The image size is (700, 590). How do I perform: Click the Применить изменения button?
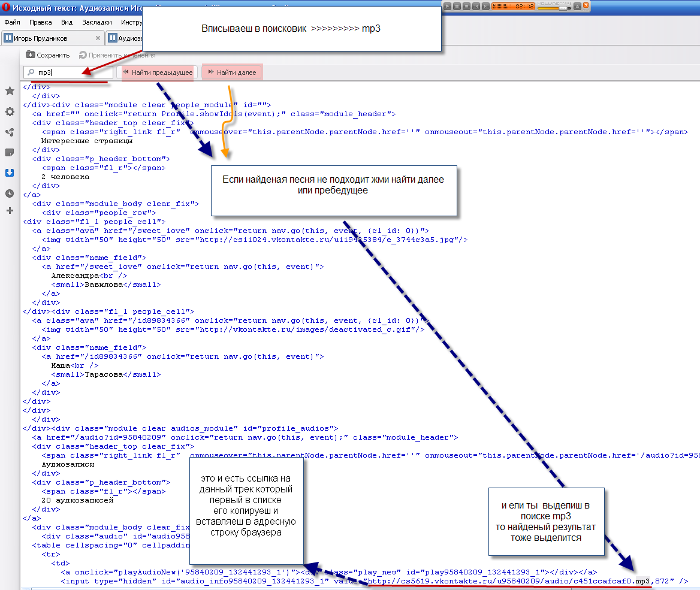(x=117, y=55)
